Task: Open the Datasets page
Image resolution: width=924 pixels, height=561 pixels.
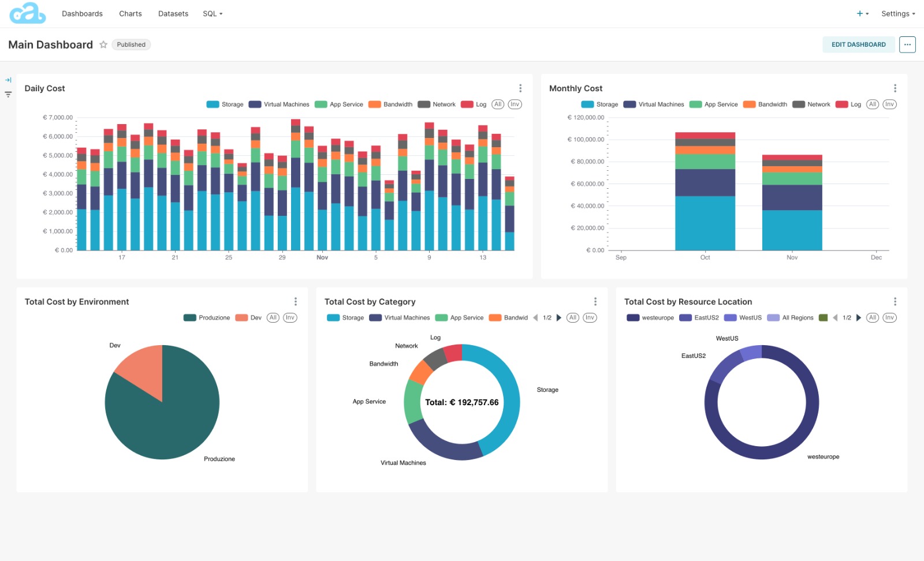Action: coord(173,14)
